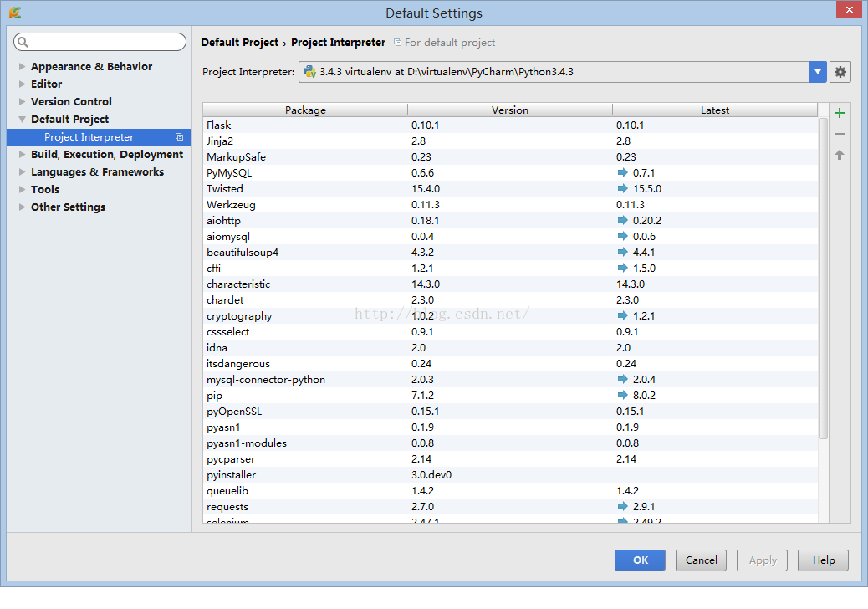Collapse the Default Project section

click(22, 119)
